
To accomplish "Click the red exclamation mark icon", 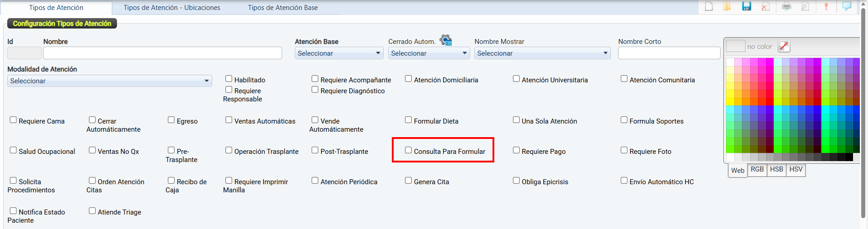I will pyautogui.click(x=826, y=6).
